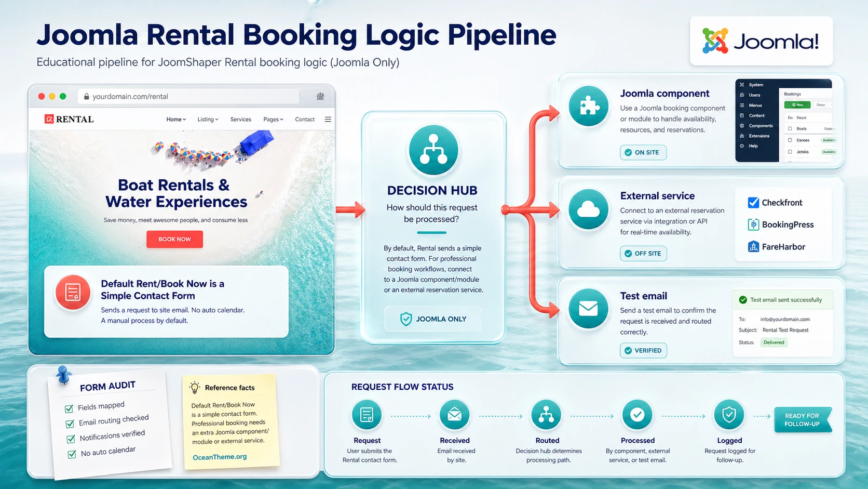Open Help in Joomla admin sidebar
868x489 pixels.
[753, 146]
